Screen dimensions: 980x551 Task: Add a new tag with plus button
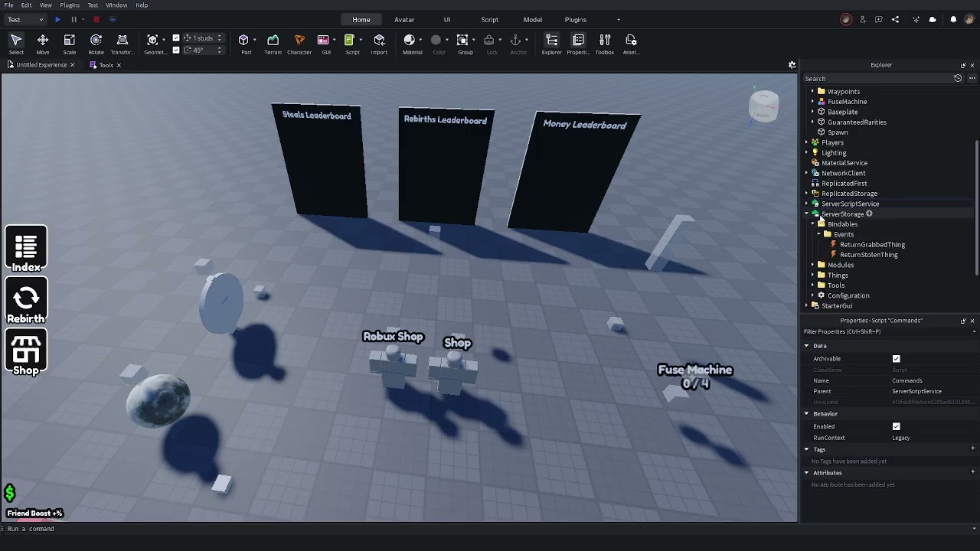pos(972,449)
